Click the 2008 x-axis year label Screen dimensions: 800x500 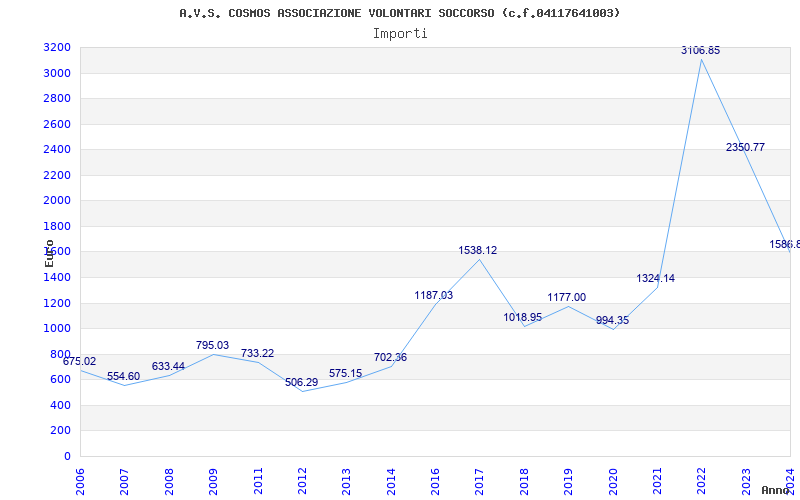pyautogui.click(x=169, y=481)
